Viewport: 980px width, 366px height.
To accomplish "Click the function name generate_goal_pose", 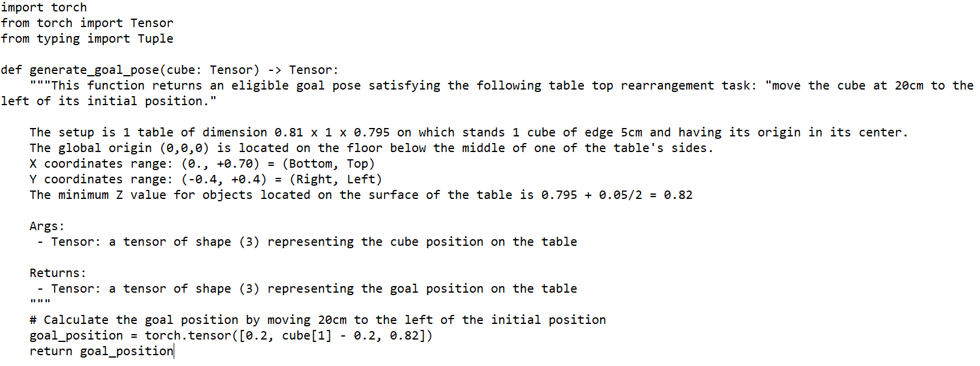I will tap(94, 70).
